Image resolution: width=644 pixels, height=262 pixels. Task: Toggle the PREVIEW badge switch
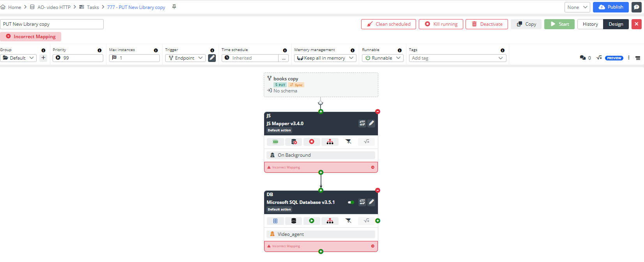(x=614, y=58)
